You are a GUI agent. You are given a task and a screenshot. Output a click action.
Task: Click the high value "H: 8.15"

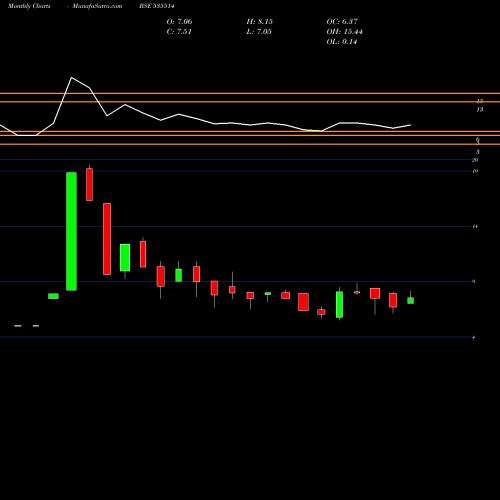260,22
